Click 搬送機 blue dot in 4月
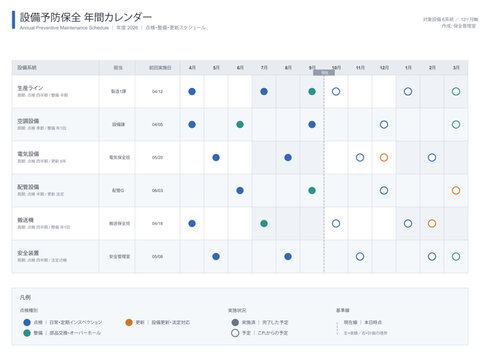Screen dimensions: 480x360 point(192,223)
